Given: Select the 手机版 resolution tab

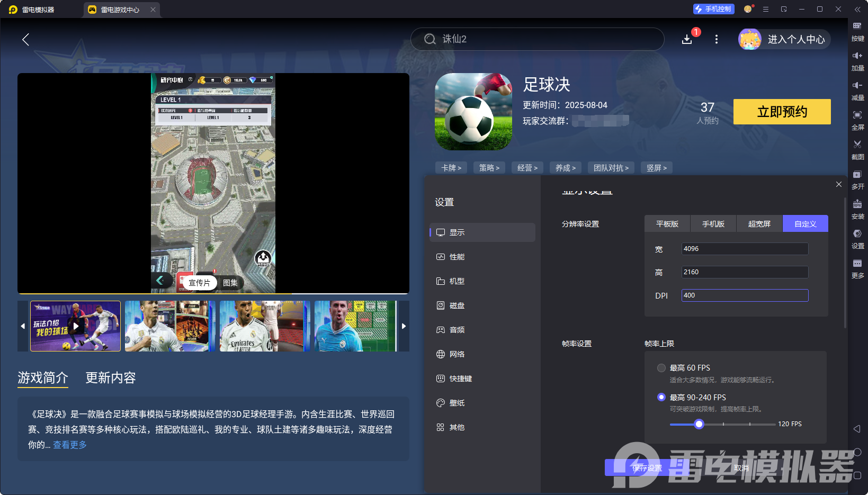Looking at the screenshot, I should pos(713,224).
